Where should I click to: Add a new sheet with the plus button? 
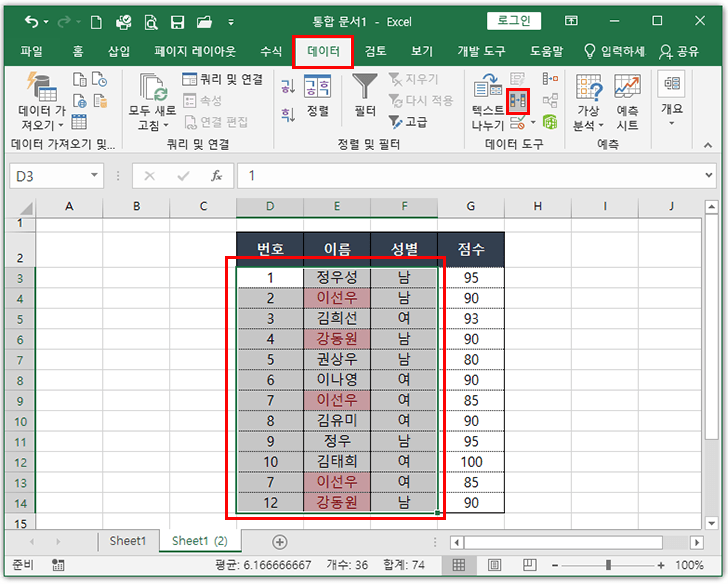(280, 542)
